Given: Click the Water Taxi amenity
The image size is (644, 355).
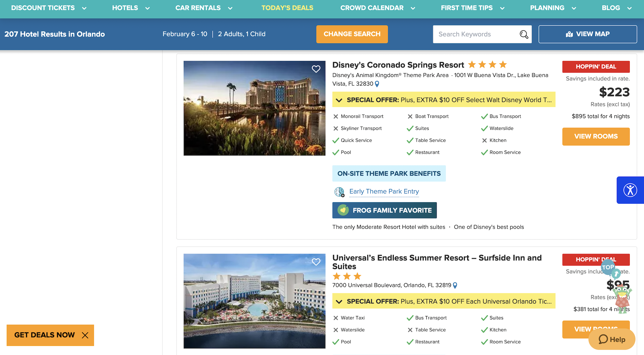Looking at the screenshot, I should pyautogui.click(x=349, y=318).
